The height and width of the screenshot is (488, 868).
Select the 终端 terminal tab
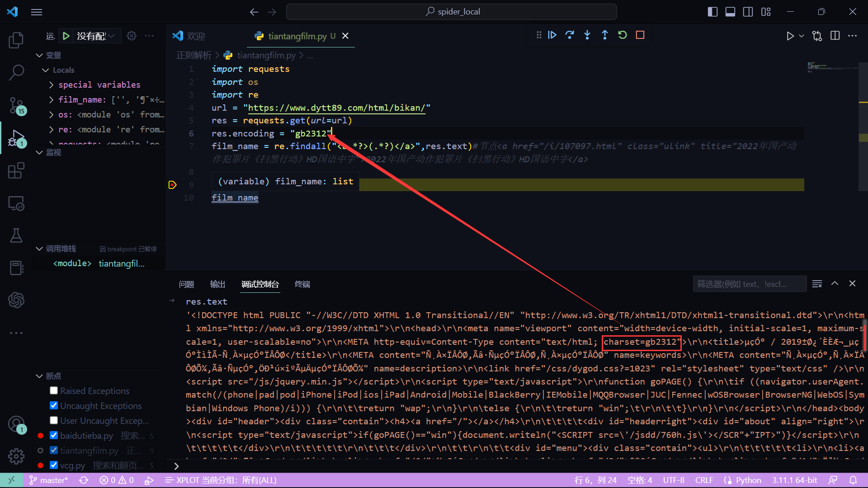click(x=303, y=284)
